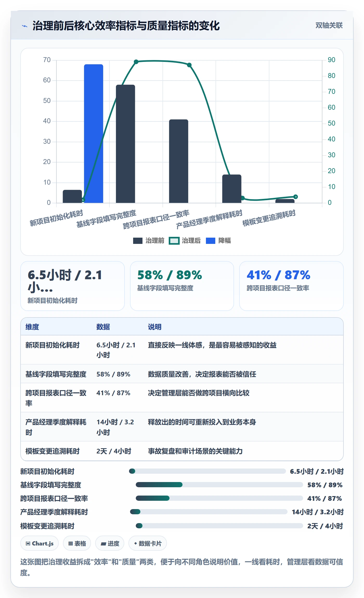The image size is (364, 598).
Task: Select the 表格 tag chip
Action: (x=77, y=543)
